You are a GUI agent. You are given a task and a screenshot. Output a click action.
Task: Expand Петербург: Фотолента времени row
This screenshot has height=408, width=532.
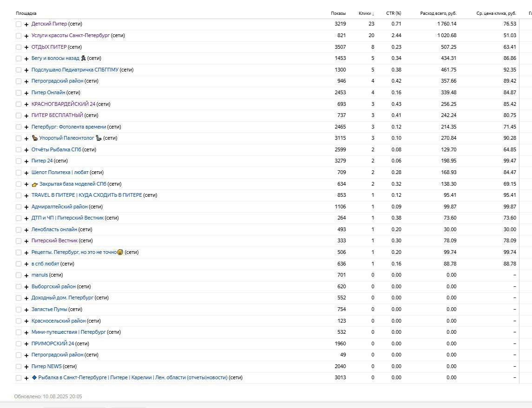pos(26,127)
